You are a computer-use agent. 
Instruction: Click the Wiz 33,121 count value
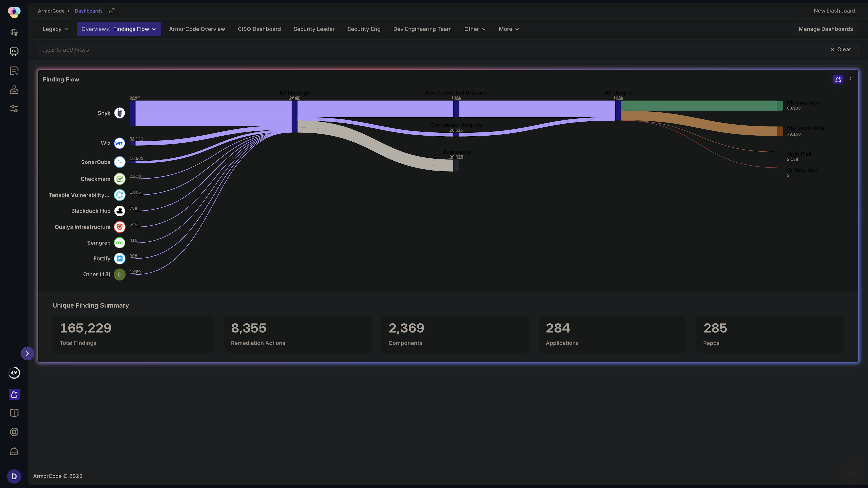pyautogui.click(x=136, y=139)
